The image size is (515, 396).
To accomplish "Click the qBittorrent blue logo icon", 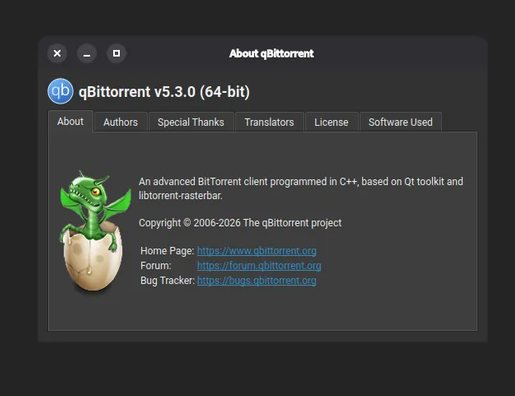I will point(60,91).
